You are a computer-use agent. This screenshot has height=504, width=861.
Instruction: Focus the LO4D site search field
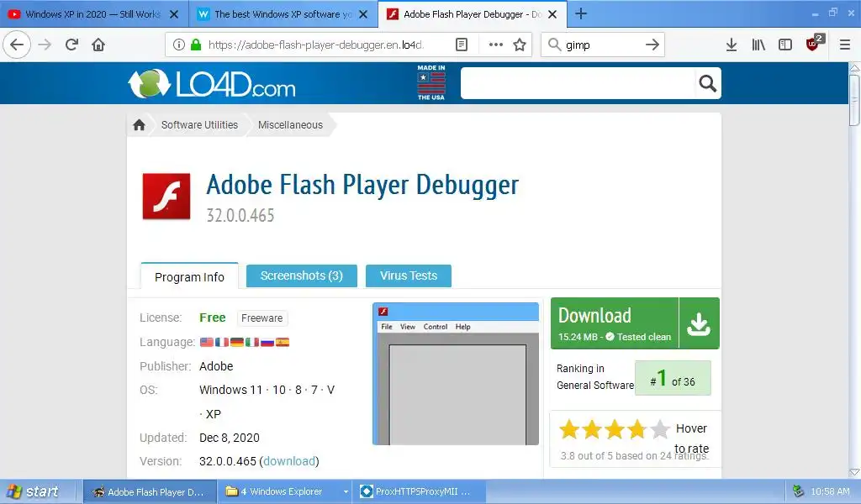[x=578, y=83]
